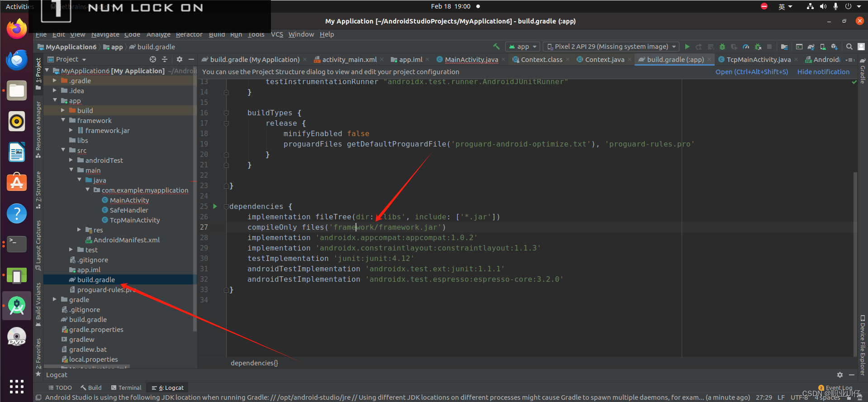Toggle Favorites side panel
Viewport: 868px width, 402px height.
click(38, 358)
